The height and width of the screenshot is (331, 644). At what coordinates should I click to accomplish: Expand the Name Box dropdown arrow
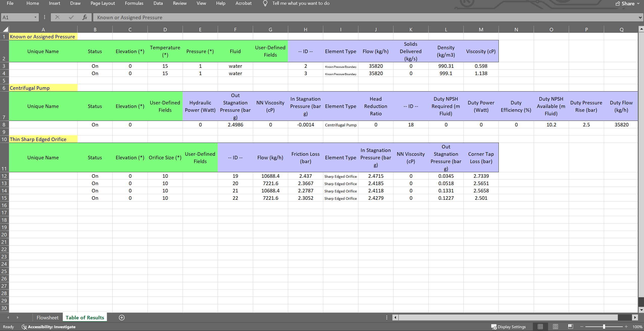[35, 17]
